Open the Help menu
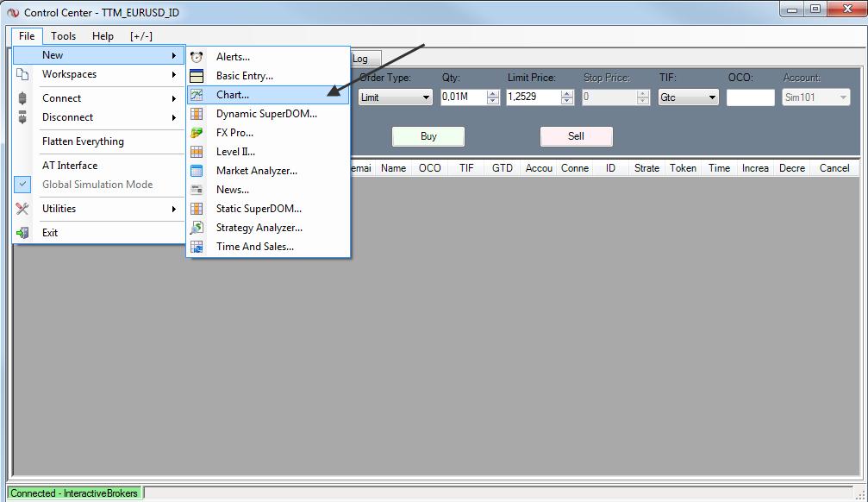 103,36
